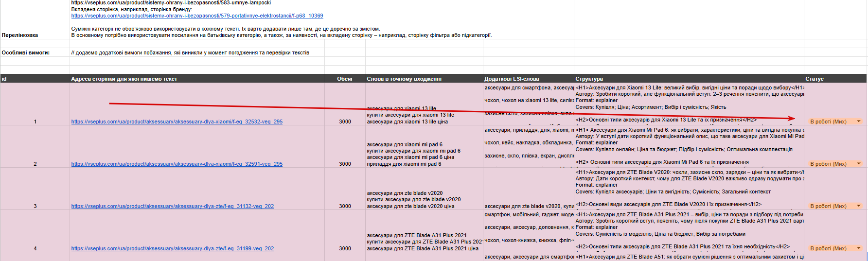Select keywords cell 'аксесуари для xiaomi 13 lite ціна'
Screen dimensions: 868x261
(424, 104)
